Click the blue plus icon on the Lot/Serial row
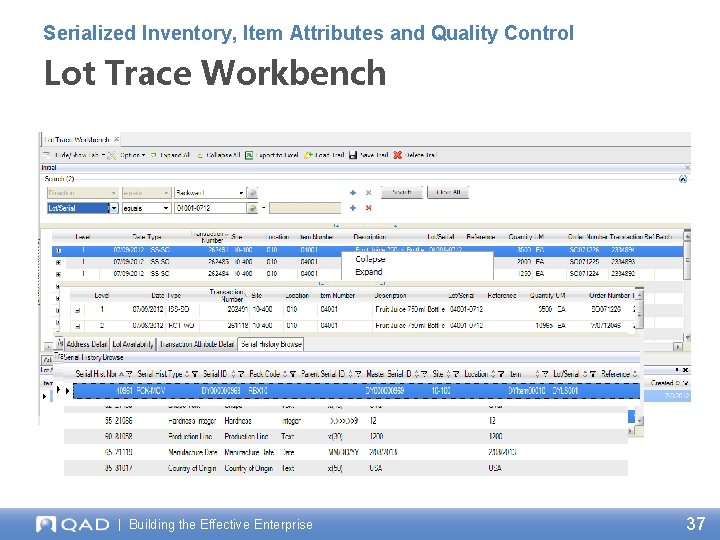 tap(353, 208)
